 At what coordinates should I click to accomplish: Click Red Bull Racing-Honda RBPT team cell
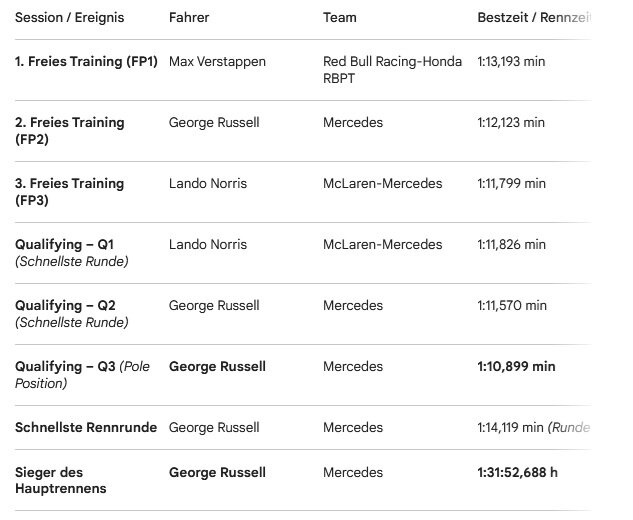pos(392,70)
